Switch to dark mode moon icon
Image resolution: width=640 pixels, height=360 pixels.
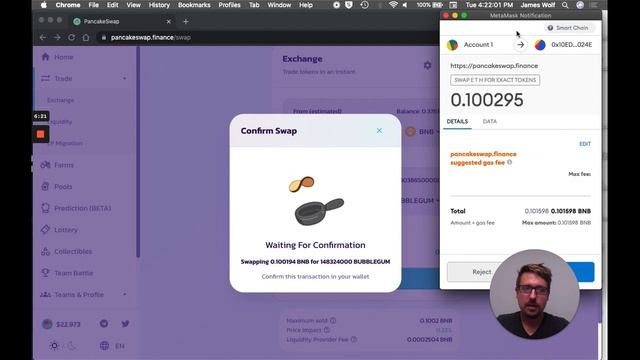(x=71, y=346)
